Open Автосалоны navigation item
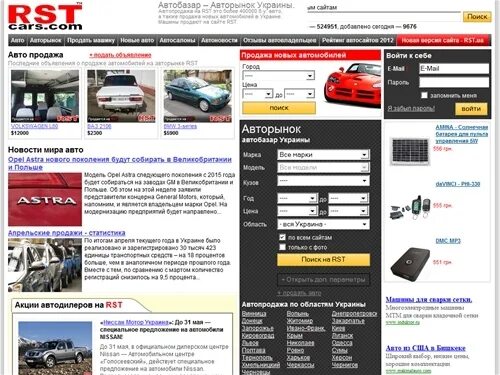The image size is (500, 375). coord(177,40)
